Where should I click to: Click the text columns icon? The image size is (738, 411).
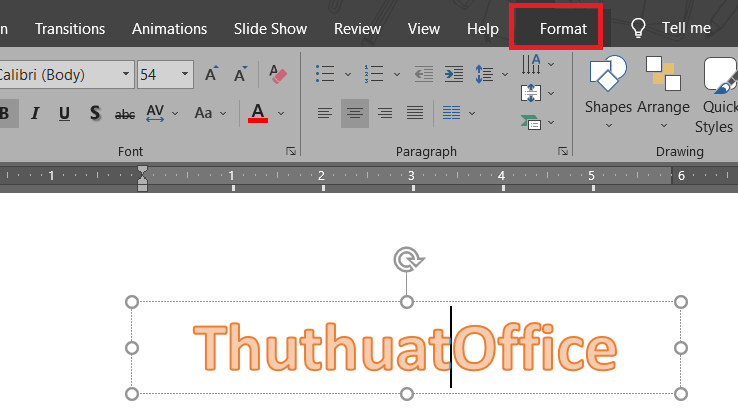coord(451,113)
